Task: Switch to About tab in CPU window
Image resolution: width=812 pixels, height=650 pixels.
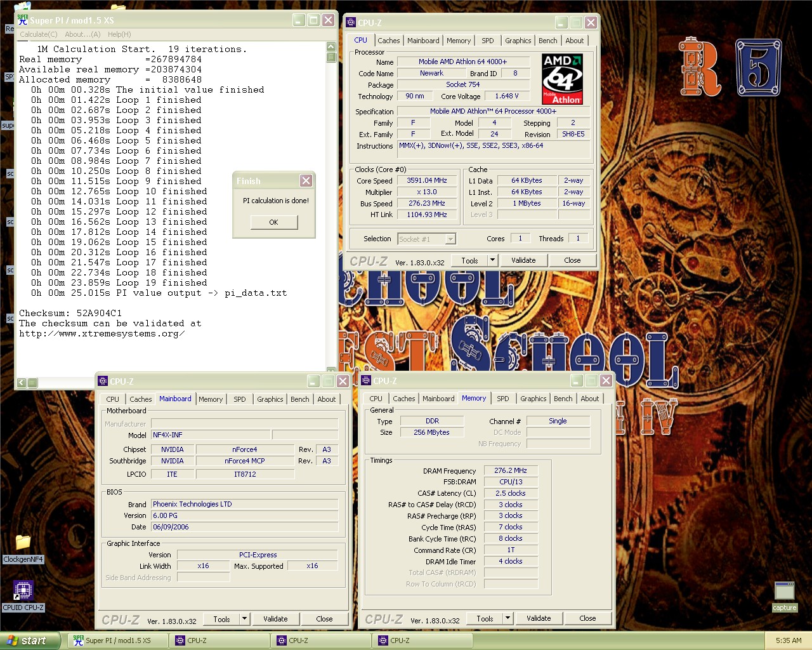Action: tap(575, 41)
